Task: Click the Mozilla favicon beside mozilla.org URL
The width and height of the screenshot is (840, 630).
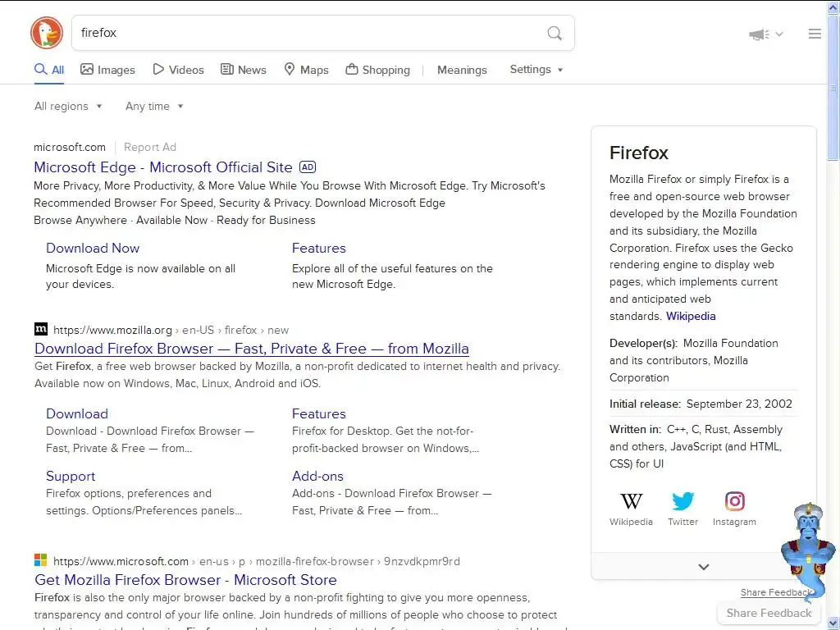Action: [x=41, y=329]
